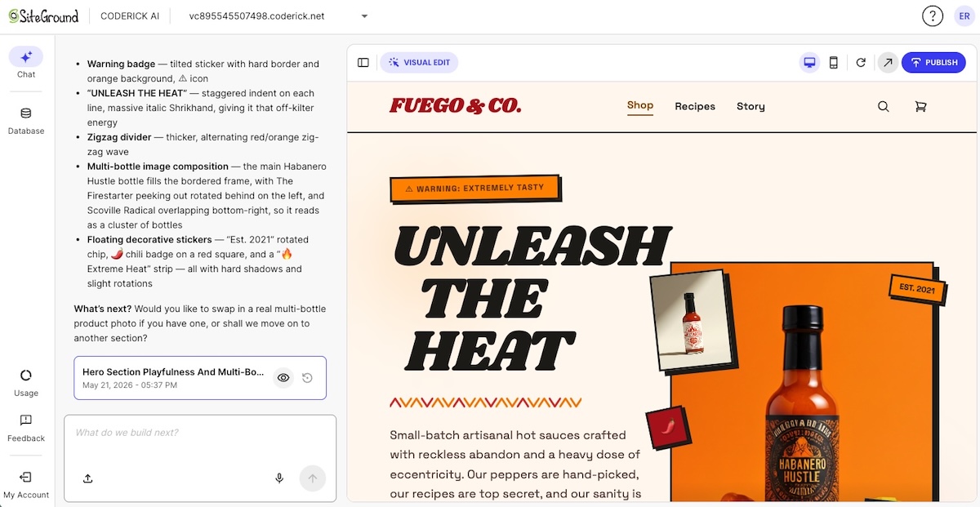Switch the preview to mobile view
This screenshot has height=507, width=980.
click(x=834, y=63)
